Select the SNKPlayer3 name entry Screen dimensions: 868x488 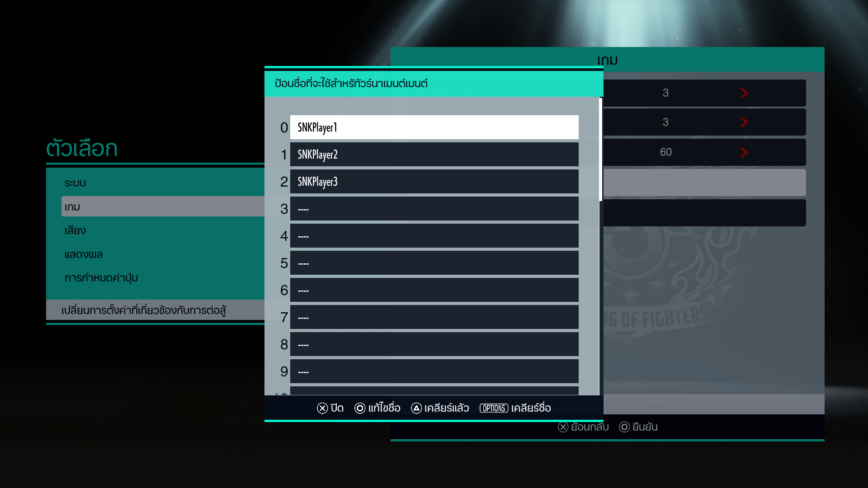point(434,182)
